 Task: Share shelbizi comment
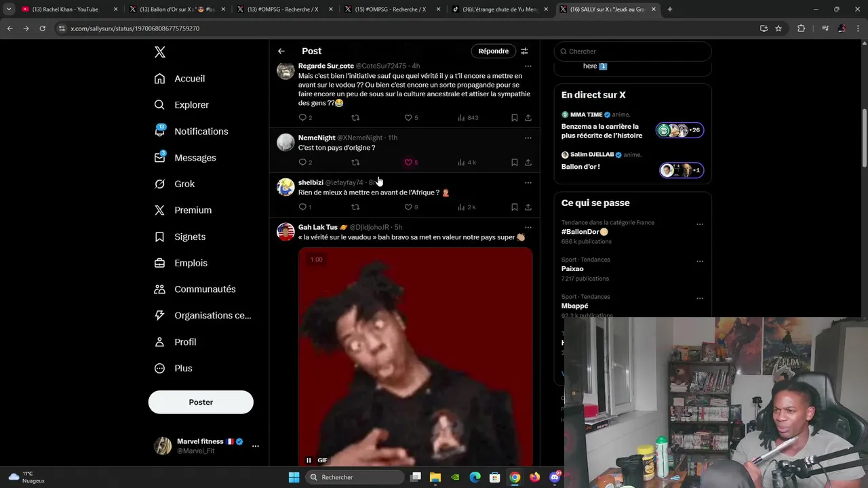tap(528, 207)
